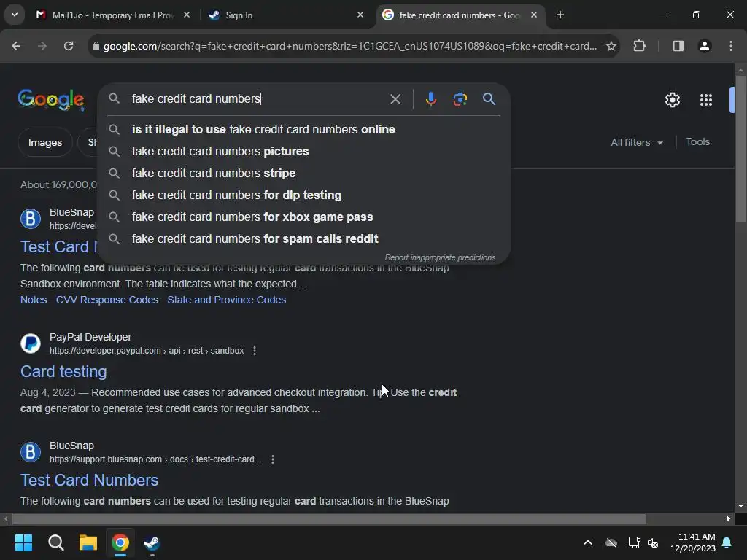747x560 pixels.
Task: Click the Chrome address bar URL
Action: coord(349,46)
